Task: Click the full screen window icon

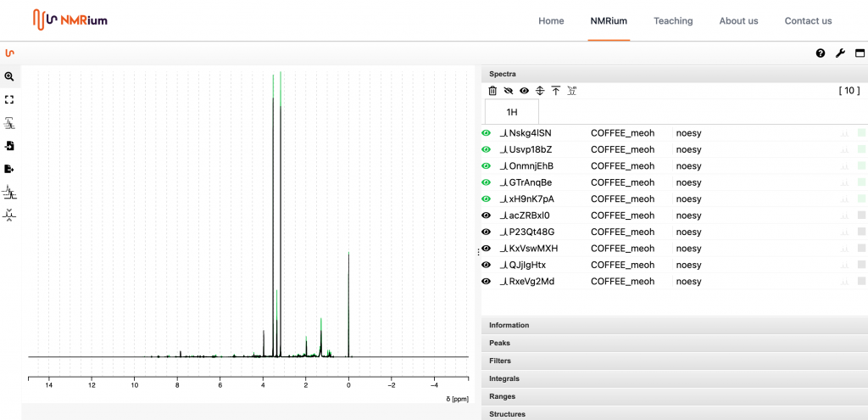Action: 860,53
